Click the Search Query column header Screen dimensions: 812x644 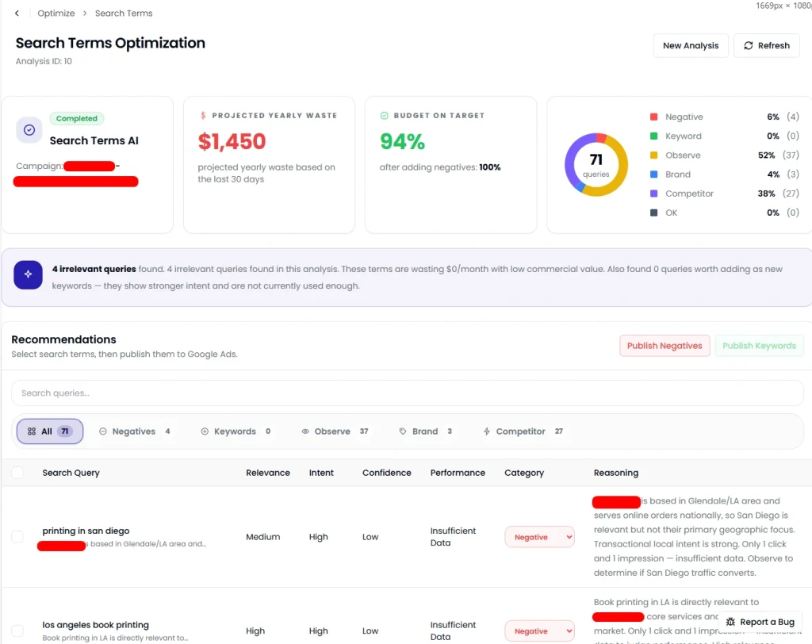click(71, 473)
